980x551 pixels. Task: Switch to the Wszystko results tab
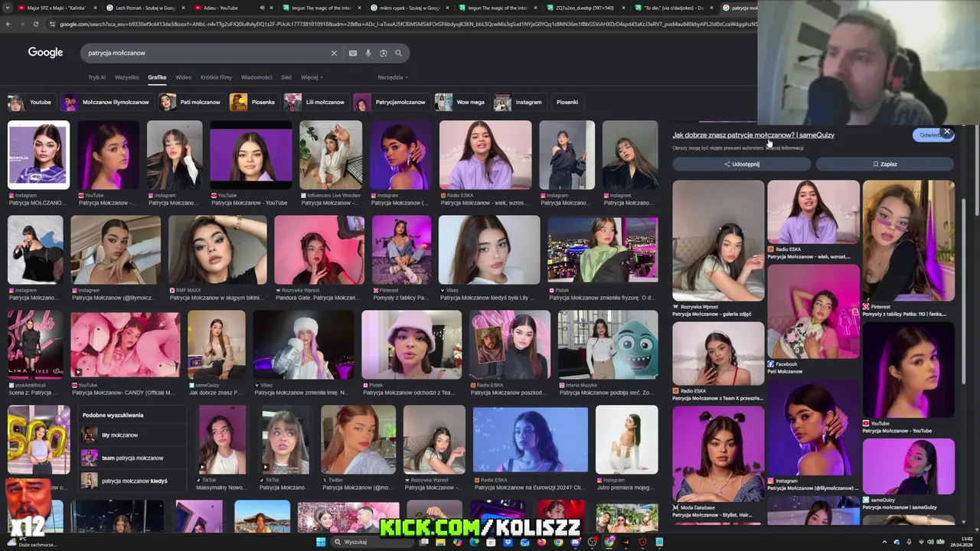pos(127,77)
